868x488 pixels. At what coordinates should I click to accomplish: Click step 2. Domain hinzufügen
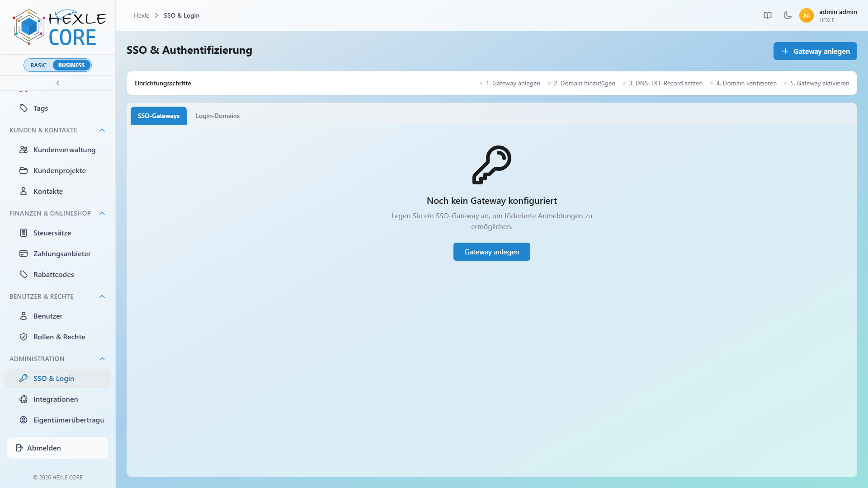pyautogui.click(x=581, y=83)
